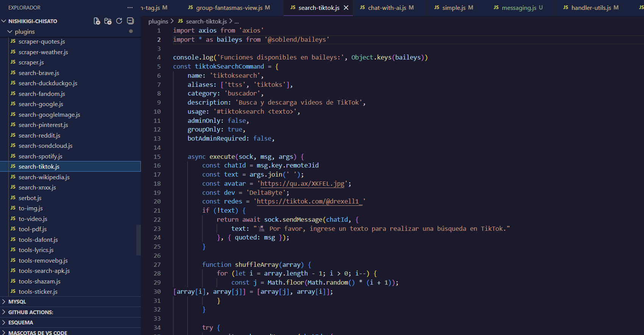Open the qu.ax avatar image link

click(302, 184)
